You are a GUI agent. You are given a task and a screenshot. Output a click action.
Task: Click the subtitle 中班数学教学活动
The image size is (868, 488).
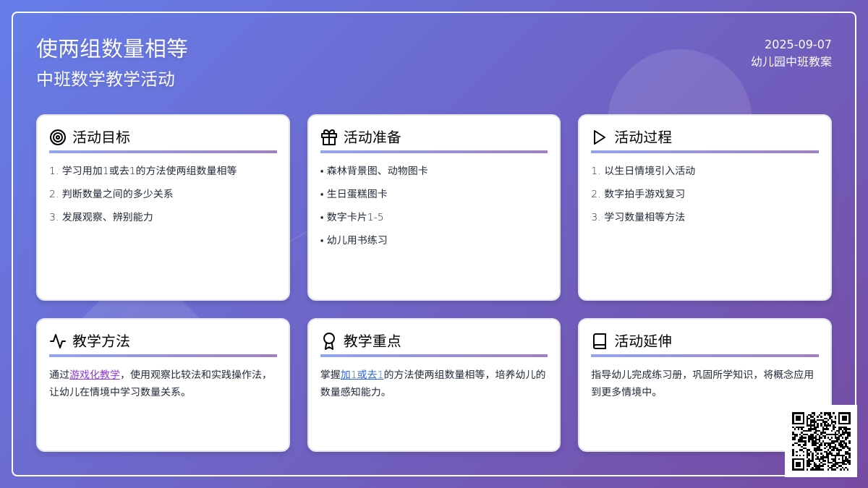point(106,79)
